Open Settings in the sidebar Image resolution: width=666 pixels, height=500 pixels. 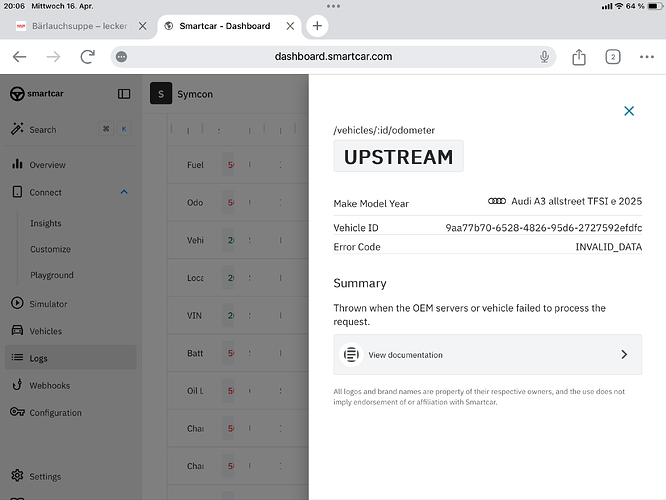point(45,477)
